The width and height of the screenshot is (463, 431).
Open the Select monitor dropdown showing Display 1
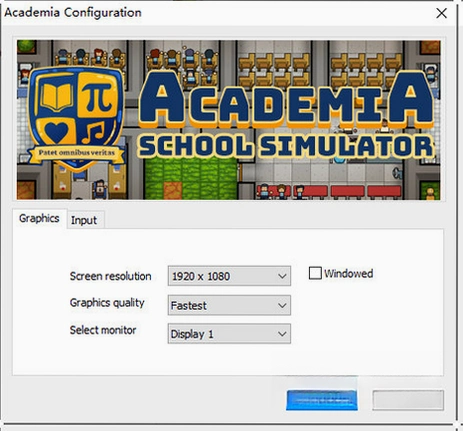[229, 334]
